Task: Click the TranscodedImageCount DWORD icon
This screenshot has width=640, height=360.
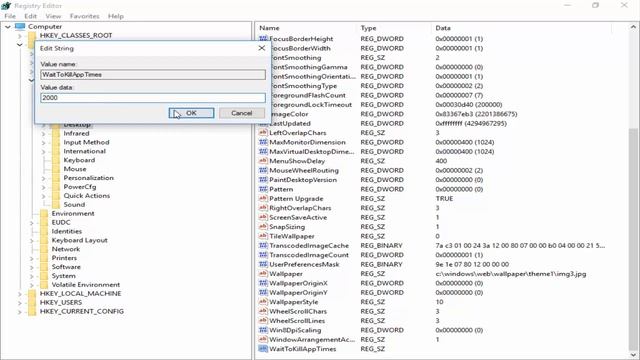Action: [263, 255]
